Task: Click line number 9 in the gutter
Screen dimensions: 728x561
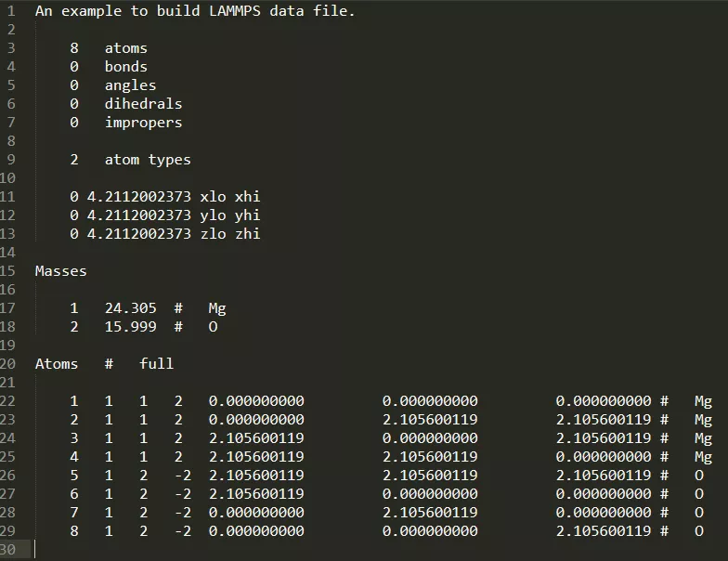Action: 11,160
